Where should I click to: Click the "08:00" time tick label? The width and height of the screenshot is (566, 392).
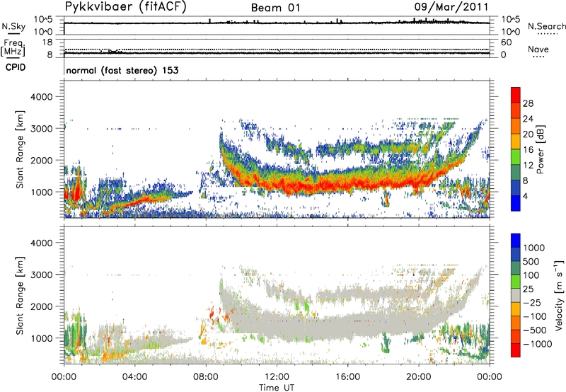[x=206, y=377]
